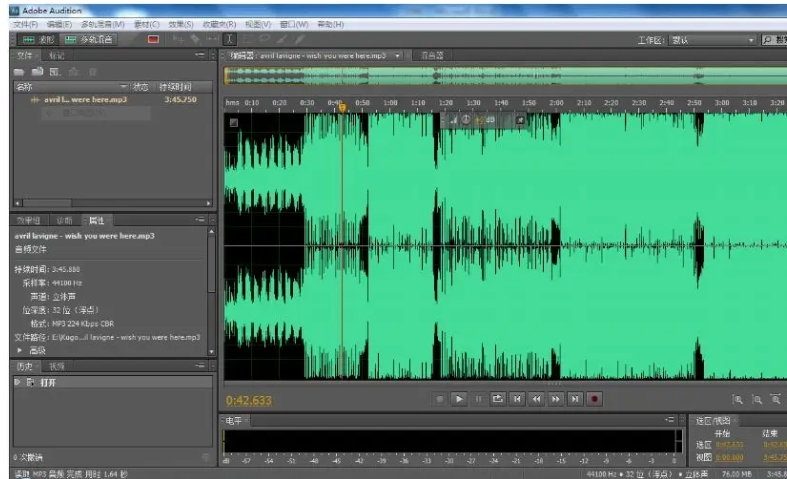787x479 pixels.
Task: Adjust the HUD amplitude knob over waveform
Action: click(466, 119)
